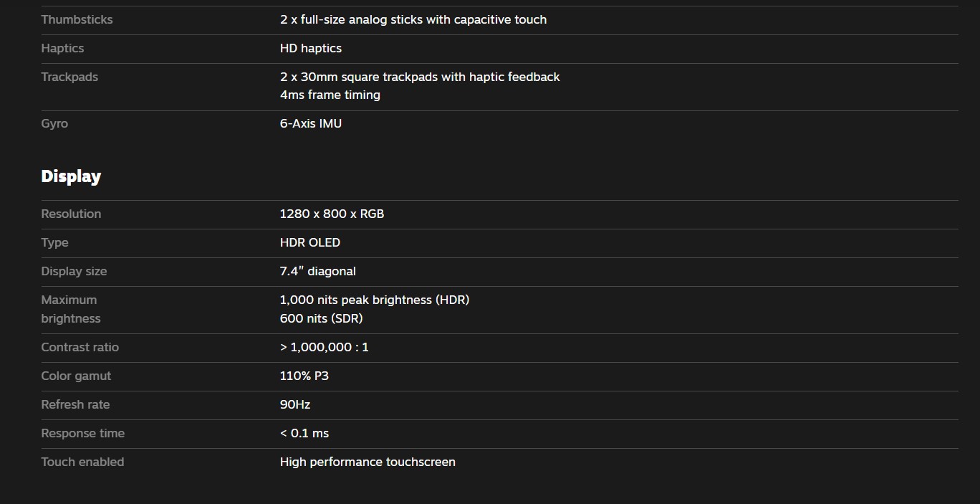Click the "90Hz" refresh rate value
Image resolution: width=980 pixels, height=504 pixels.
[294, 404]
